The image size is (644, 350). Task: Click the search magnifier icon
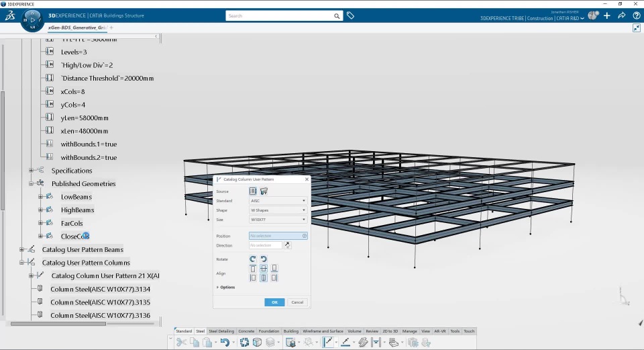tap(337, 16)
